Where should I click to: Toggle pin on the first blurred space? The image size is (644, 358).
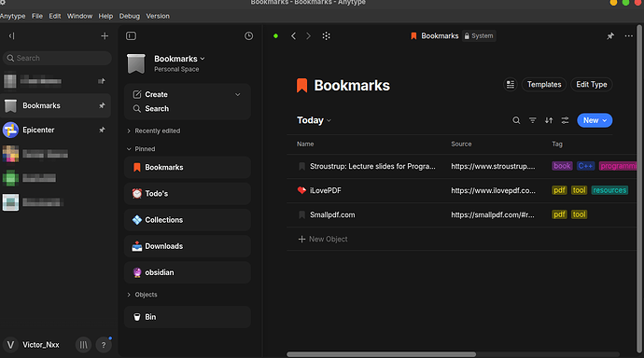(x=102, y=81)
